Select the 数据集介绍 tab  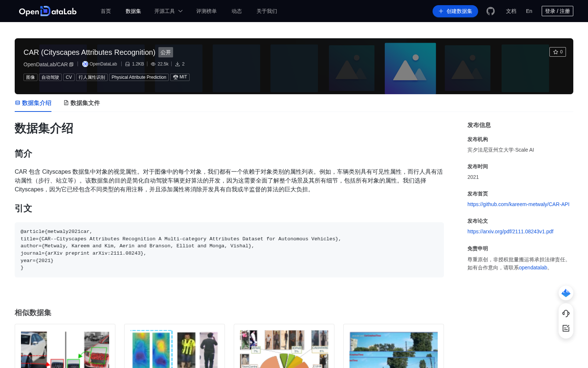[x=33, y=103]
